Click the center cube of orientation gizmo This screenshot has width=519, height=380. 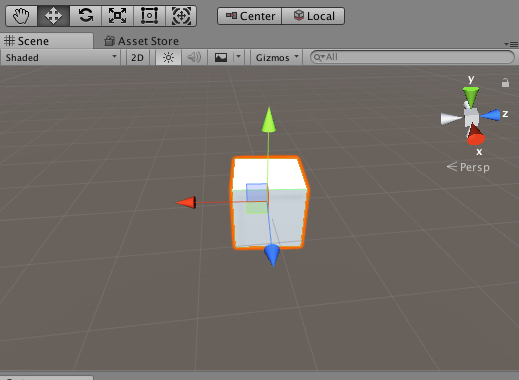[471, 117]
